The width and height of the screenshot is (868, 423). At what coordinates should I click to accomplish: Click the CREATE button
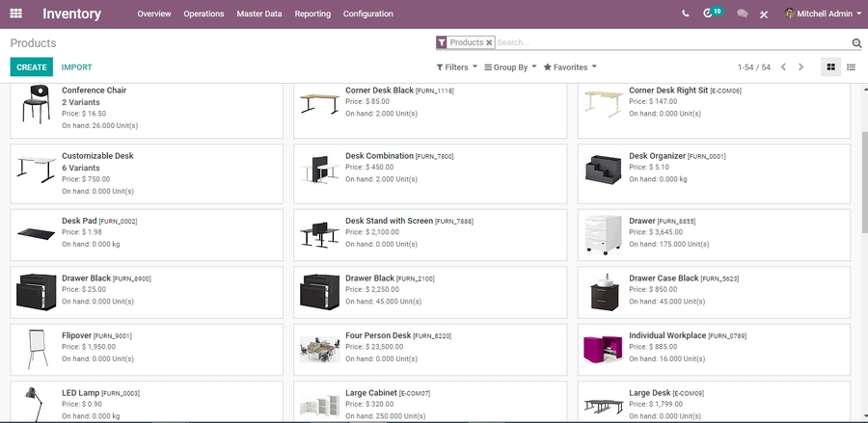(32, 67)
